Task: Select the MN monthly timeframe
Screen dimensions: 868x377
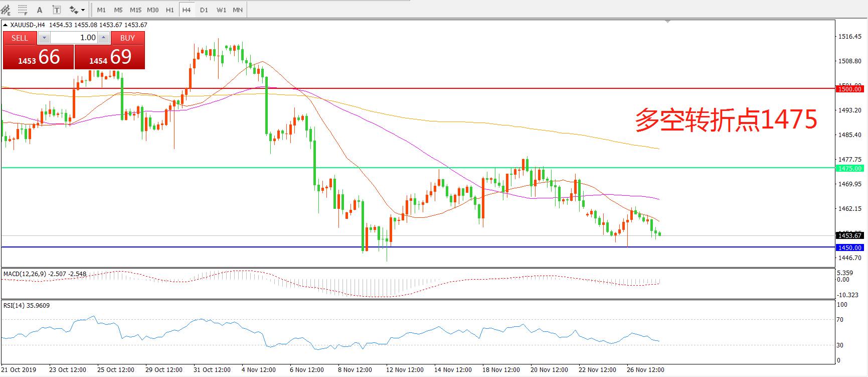Action: pos(238,10)
